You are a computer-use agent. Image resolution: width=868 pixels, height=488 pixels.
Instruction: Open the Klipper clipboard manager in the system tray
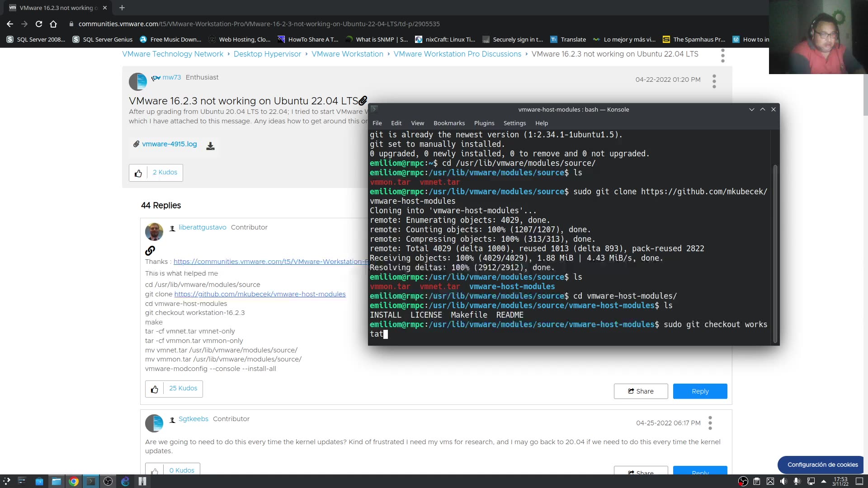click(x=757, y=482)
